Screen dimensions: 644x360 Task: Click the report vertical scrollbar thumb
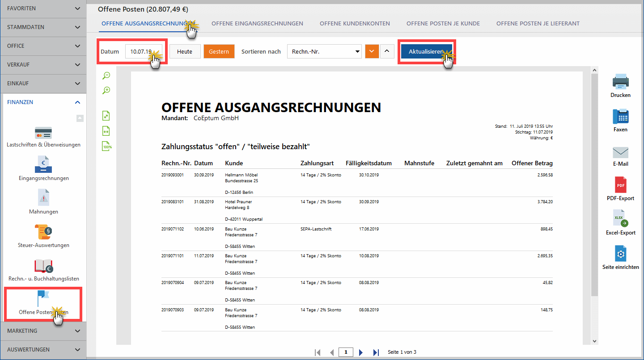tap(594, 185)
